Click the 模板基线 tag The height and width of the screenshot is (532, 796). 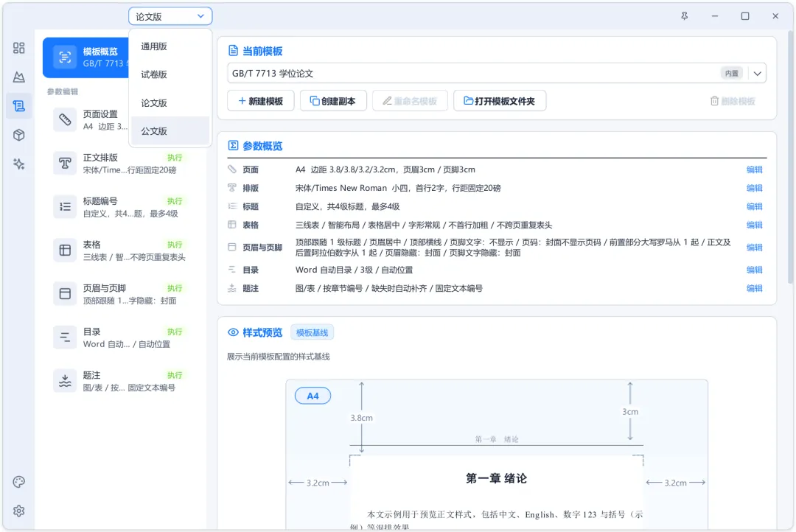tap(313, 332)
